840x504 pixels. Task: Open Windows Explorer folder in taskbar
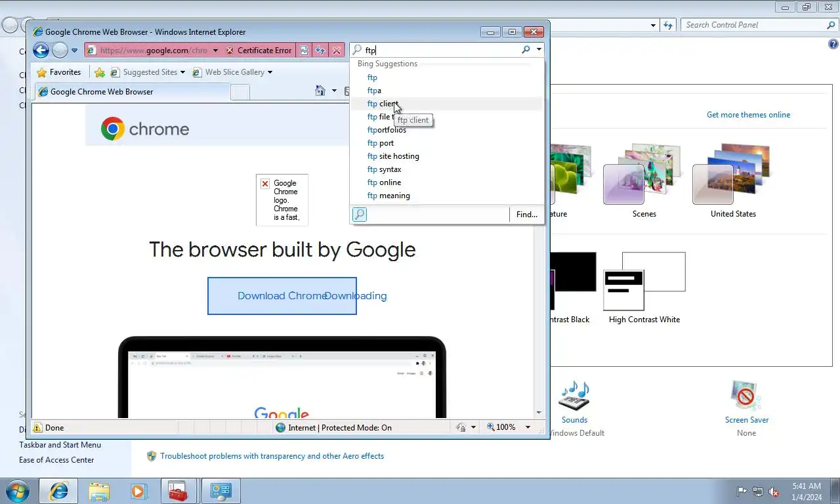click(x=99, y=491)
